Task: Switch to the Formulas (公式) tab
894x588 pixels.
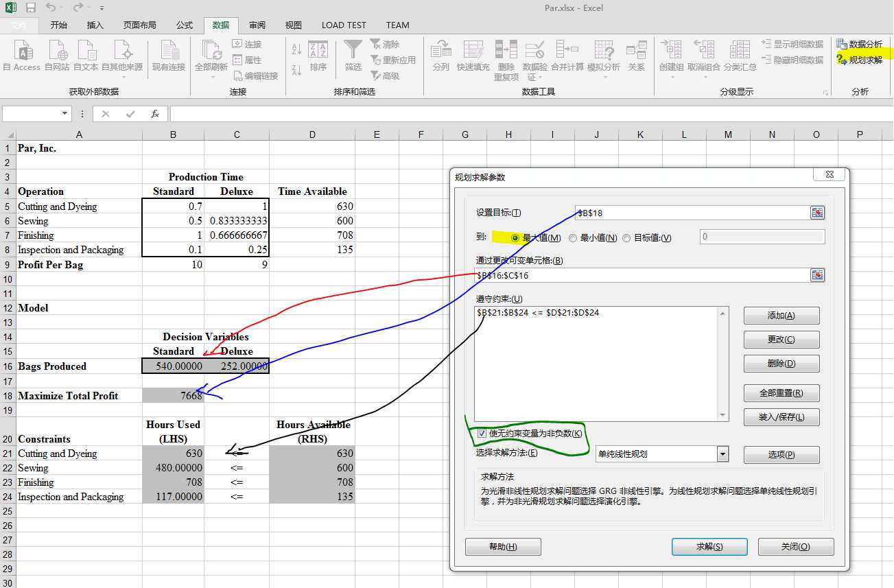Action: pyautogui.click(x=185, y=25)
